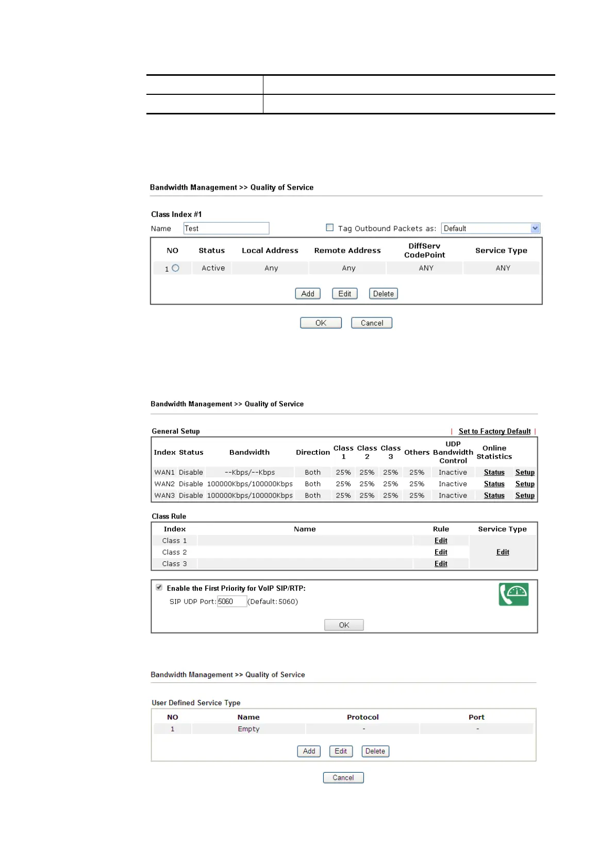The image size is (614, 868).
Task: Open WAN3 Status link
Action: (494, 495)
